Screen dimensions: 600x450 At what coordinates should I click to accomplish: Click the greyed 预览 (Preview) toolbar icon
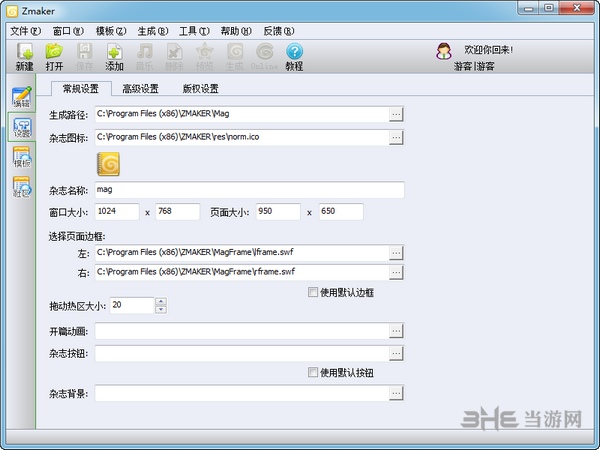tap(204, 57)
